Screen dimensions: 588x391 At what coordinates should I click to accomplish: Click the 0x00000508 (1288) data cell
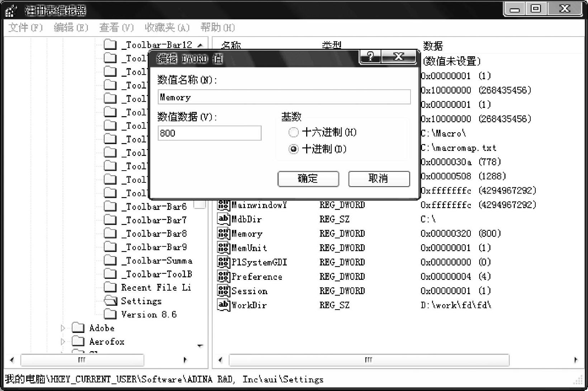click(x=463, y=176)
